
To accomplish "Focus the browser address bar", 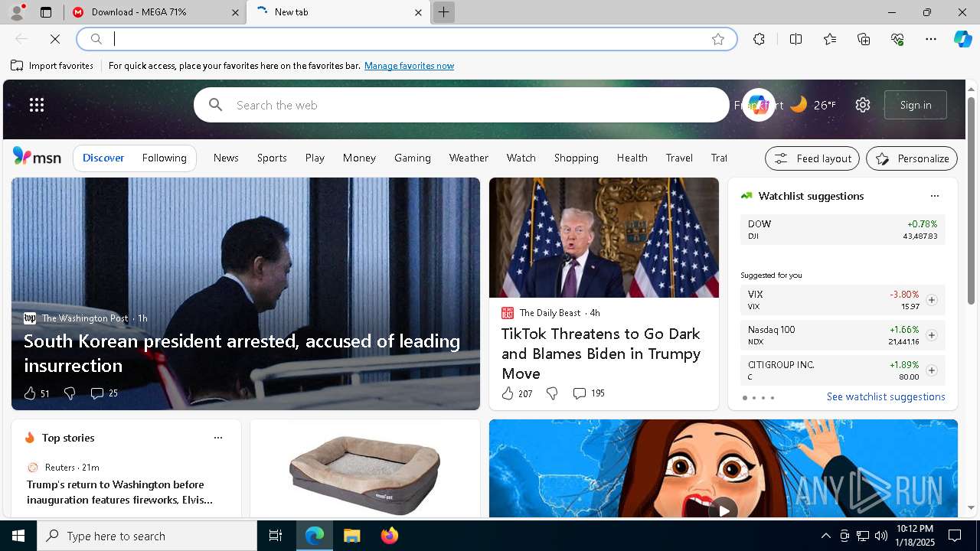I will [x=407, y=39].
